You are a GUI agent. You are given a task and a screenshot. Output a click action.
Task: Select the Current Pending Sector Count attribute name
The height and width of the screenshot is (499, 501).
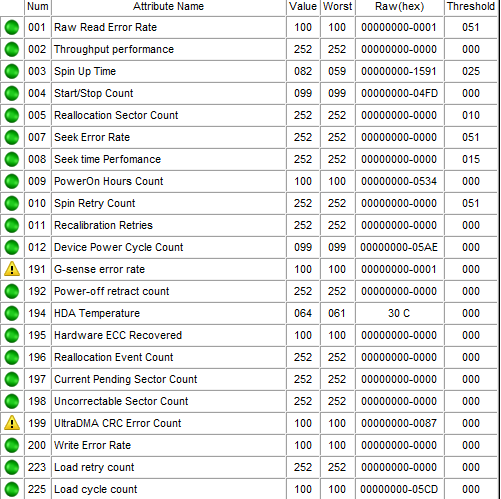pyautogui.click(x=126, y=379)
